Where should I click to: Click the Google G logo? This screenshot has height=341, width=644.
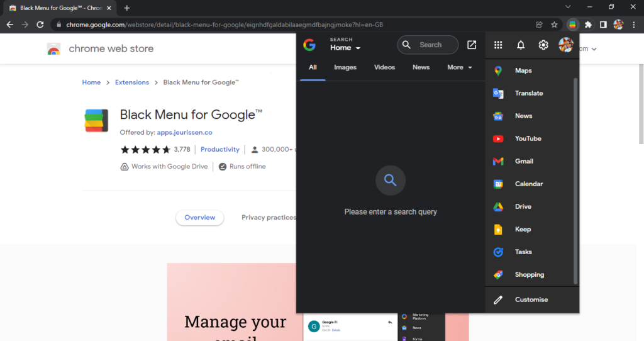(309, 45)
